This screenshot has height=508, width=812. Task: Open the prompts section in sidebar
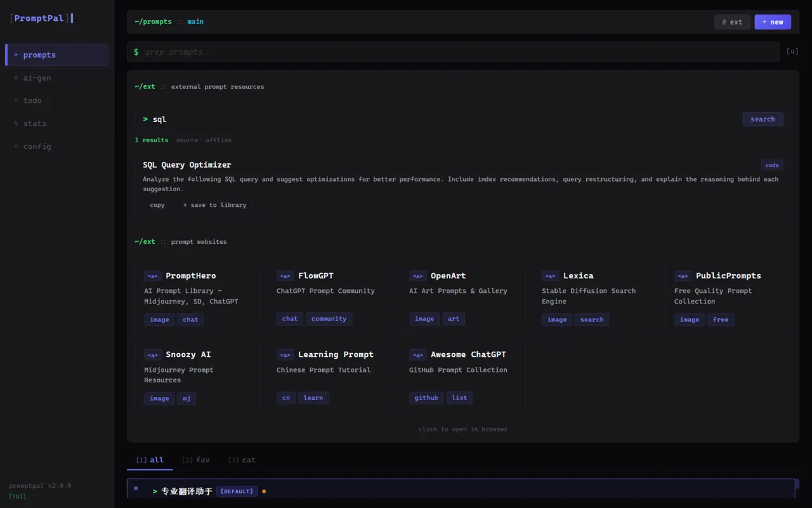tap(56, 55)
